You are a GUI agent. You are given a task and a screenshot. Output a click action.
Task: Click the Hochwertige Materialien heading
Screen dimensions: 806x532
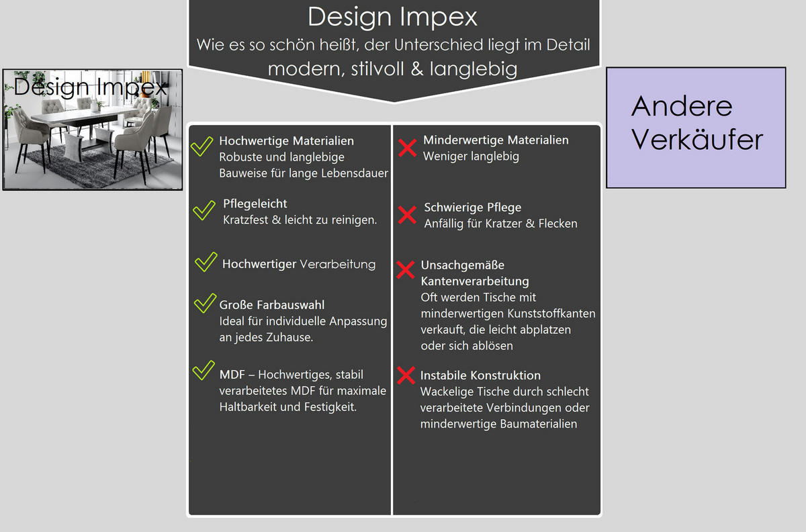286,141
